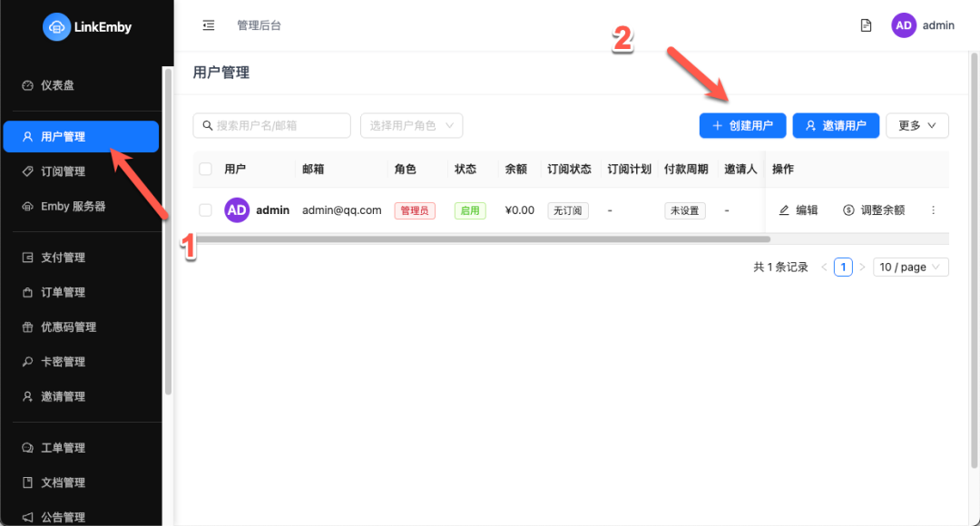Select all rows with header checkbox
Image resolution: width=980 pixels, height=526 pixels.
coord(205,169)
